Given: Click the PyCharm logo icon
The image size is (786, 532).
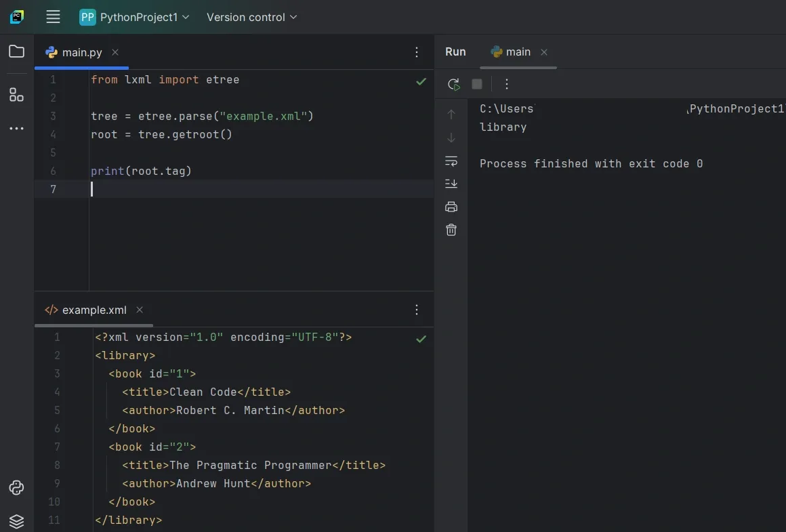Looking at the screenshot, I should click(15, 16).
